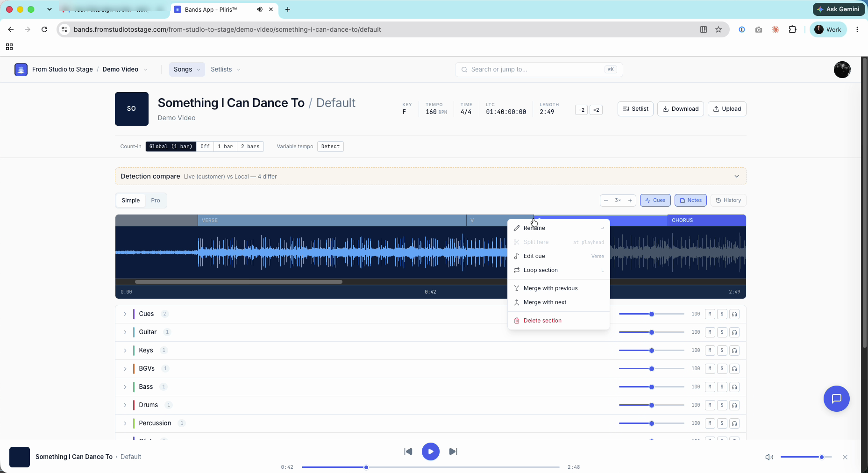Image resolution: width=868 pixels, height=473 pixels.
Task: Adjust the Guitar track volume slider
Action: point(651,332)
